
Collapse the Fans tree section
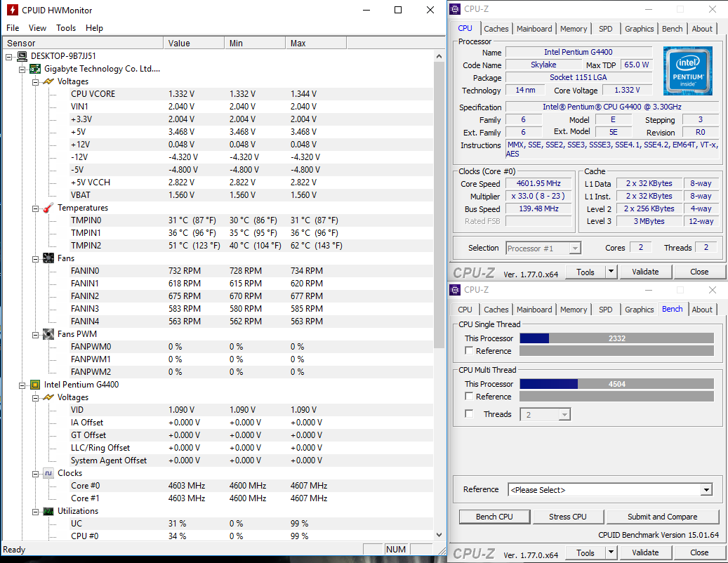click(35, 259)
